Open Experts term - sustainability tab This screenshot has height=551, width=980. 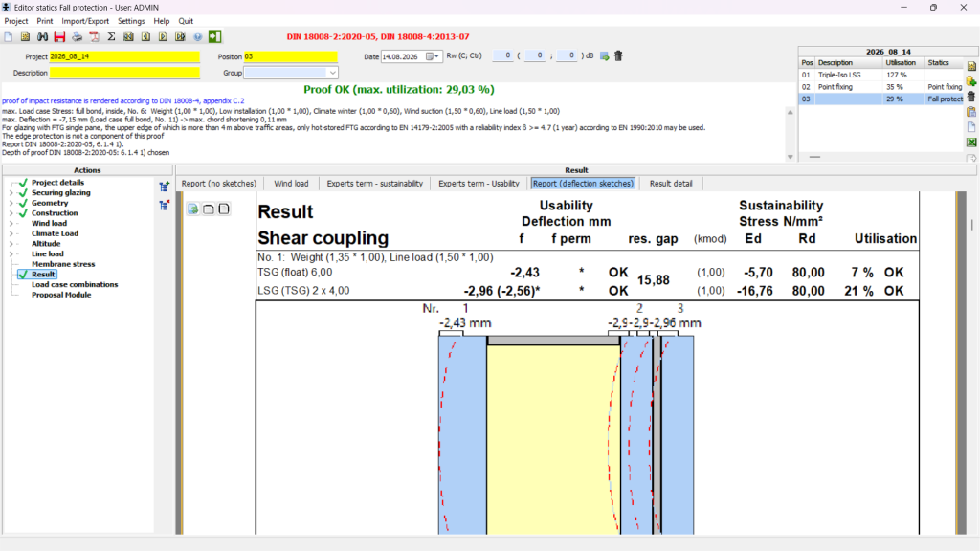(375, 184)
